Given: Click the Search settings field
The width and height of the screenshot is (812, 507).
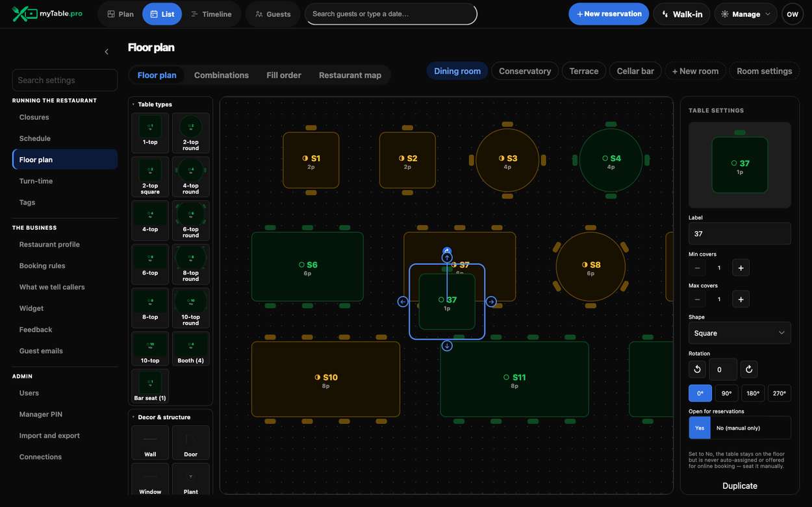Looking at the screenshot, I should [65, 80].
